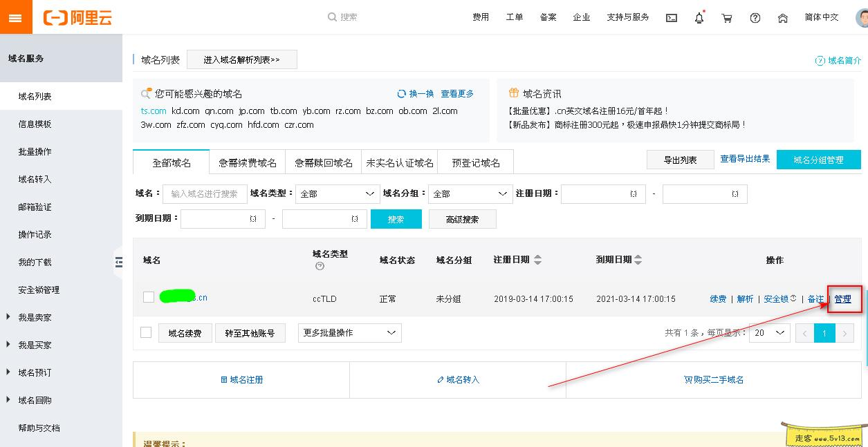Check the select-all checkbox below the domain list
This screenshot has height=447, width=868.
[x=146, y=332]
